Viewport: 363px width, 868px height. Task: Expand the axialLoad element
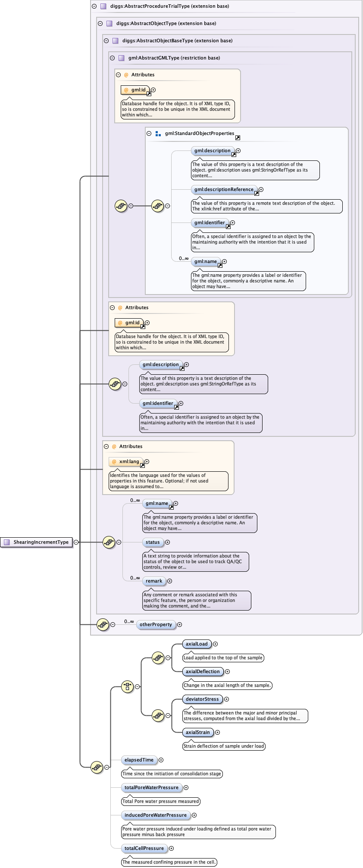tap(215, 644)
